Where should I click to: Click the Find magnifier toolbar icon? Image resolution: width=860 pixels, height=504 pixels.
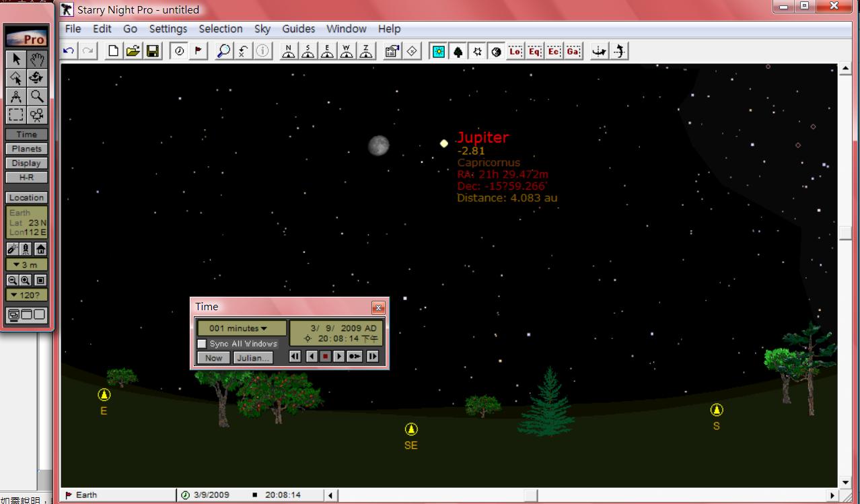click(x=223, y=51)
